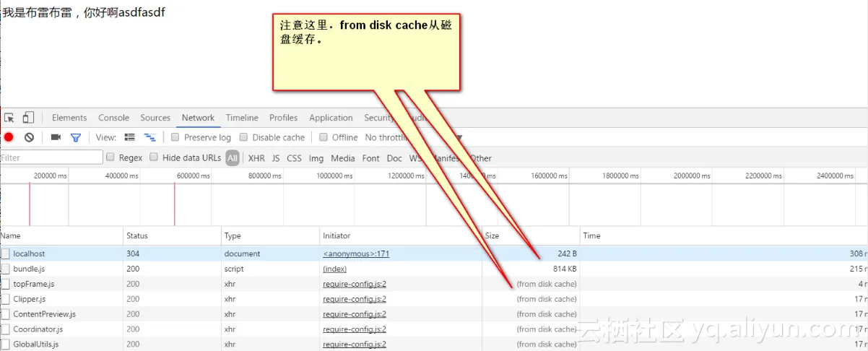The height and width of the screenshot is (351, 868).
Task: Click the Coordinator.js file icon
Action: point(6,329)
